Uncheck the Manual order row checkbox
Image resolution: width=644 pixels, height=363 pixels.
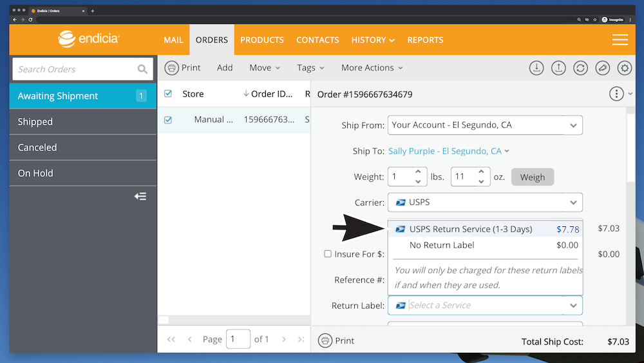coord(168,120)
